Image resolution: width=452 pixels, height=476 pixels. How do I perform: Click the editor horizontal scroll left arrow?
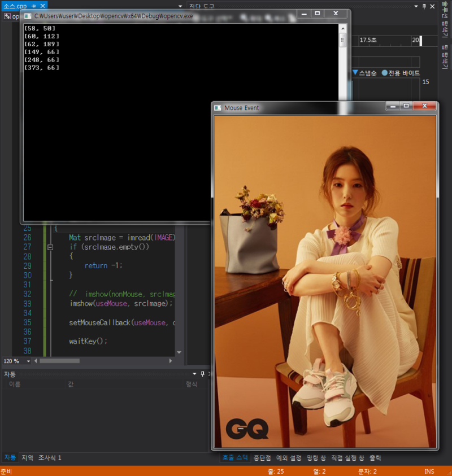[x=36, y=361]
